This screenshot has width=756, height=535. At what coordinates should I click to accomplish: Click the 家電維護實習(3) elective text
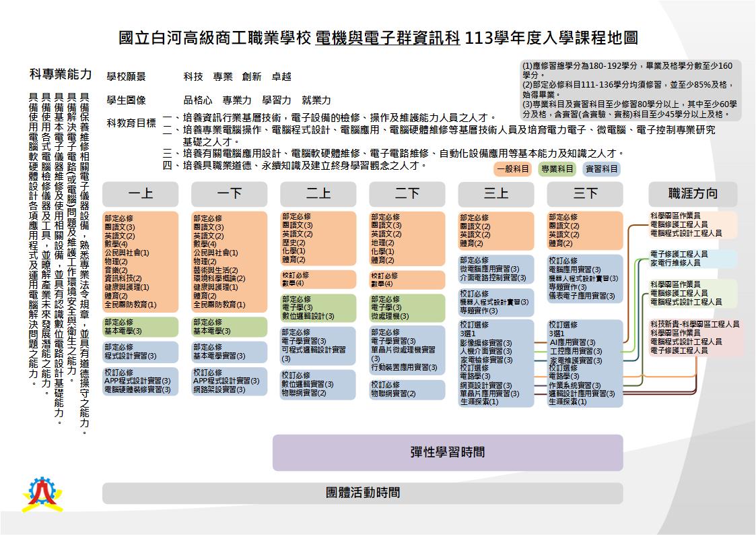pyautogui.click(x=576, y=360)
